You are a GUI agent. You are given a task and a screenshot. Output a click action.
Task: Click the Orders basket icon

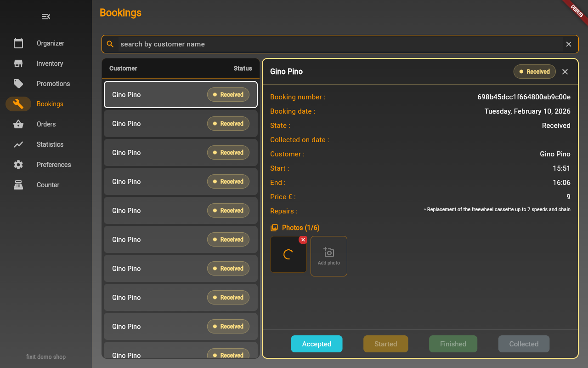(18, 124)
